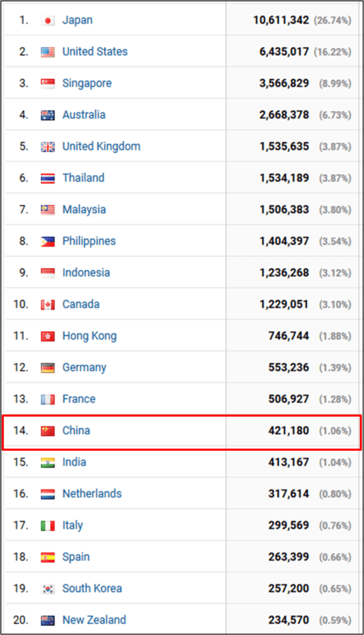
Task: Click the United States flag icon
Action: click(x=48, y=52)
